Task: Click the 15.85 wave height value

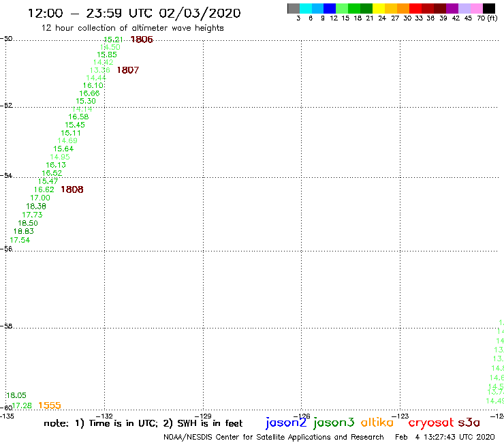Action: coord(107,55)
